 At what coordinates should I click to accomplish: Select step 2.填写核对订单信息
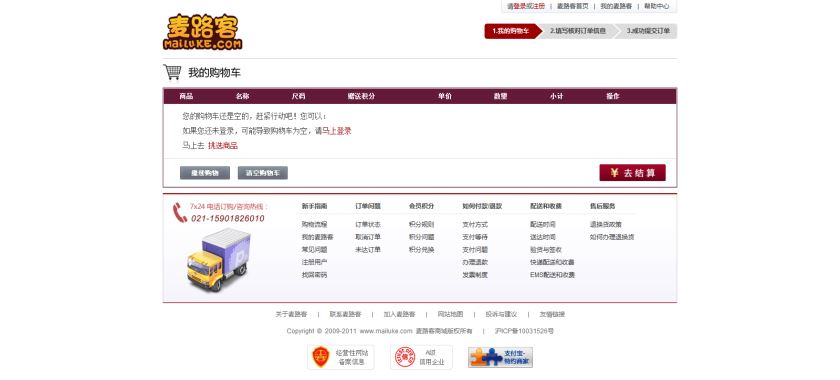[x=578, y=31]
